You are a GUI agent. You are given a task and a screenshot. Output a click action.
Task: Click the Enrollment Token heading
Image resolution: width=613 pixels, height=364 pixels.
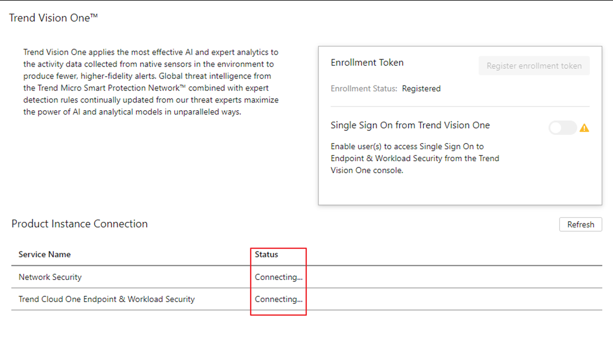point(367,62)
